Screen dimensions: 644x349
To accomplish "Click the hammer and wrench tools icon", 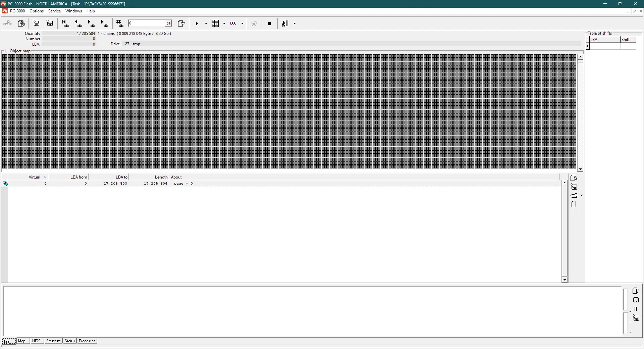I will pyautogui.click(x=254, y=23).
